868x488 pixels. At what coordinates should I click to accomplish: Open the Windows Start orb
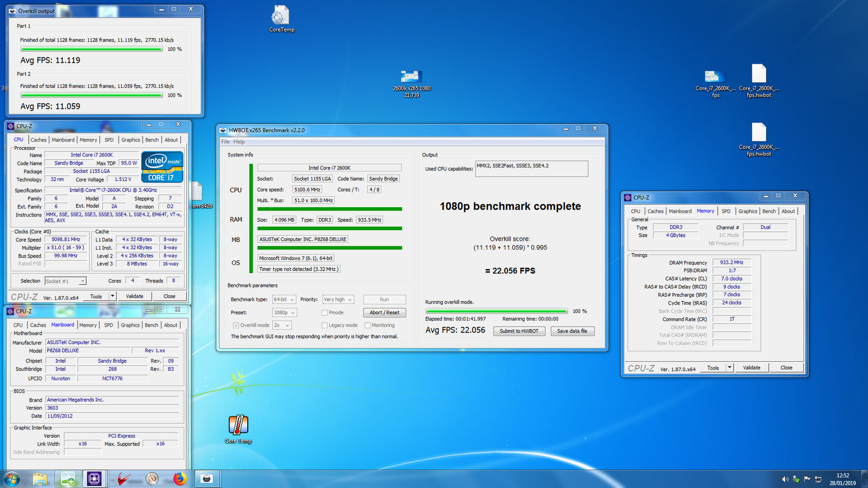tap(12, 479)
